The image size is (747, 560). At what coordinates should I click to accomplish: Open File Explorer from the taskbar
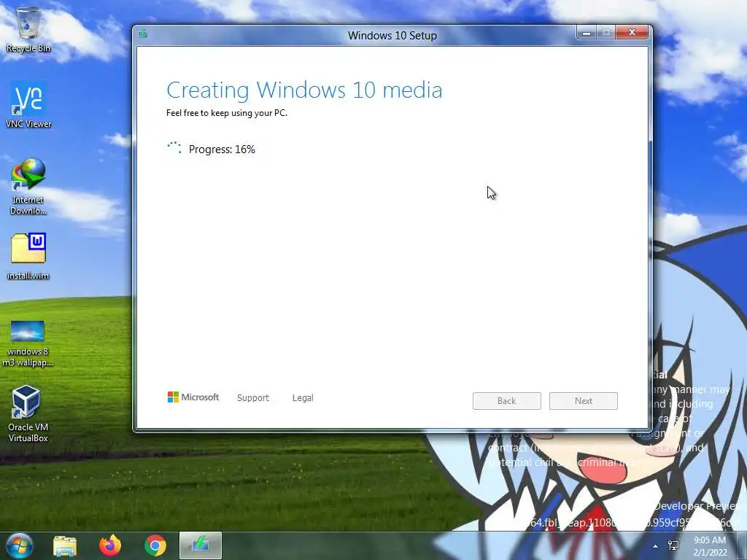(x=65, y=546)
